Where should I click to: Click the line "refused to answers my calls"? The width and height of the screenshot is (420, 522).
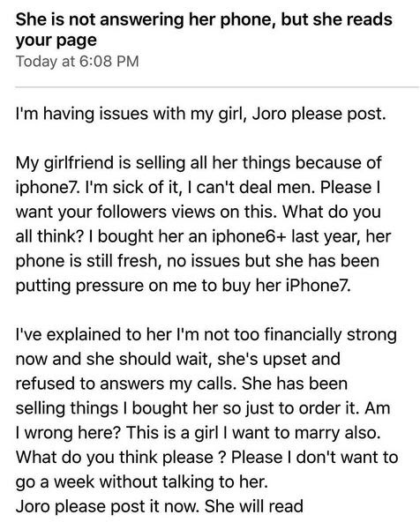point(182,384)
